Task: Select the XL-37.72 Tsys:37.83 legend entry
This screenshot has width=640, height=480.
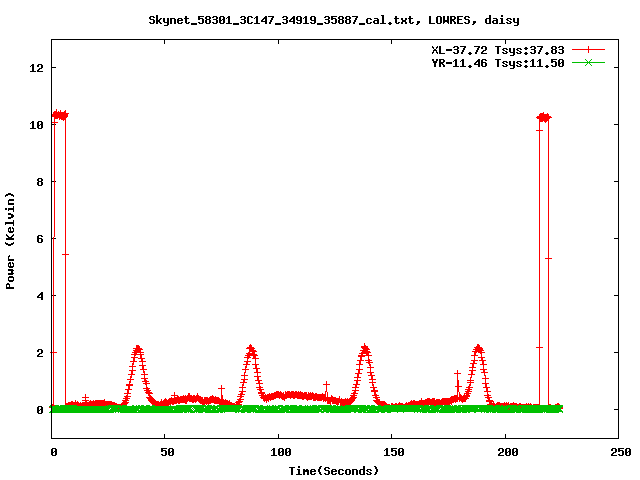Action: (498, 50)
